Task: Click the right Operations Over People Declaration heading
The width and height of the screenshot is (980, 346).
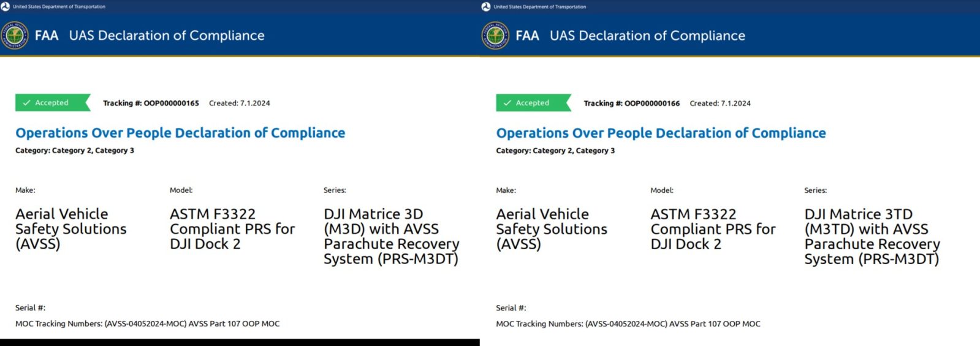Action: [661, 133]
